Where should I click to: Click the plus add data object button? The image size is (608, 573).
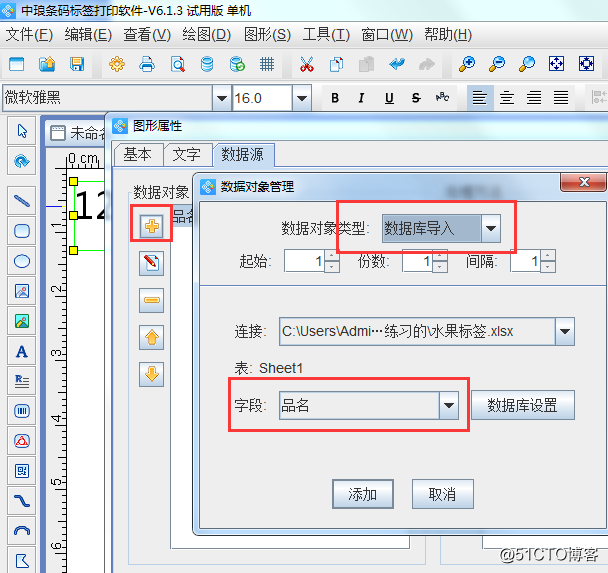(152, 226)
